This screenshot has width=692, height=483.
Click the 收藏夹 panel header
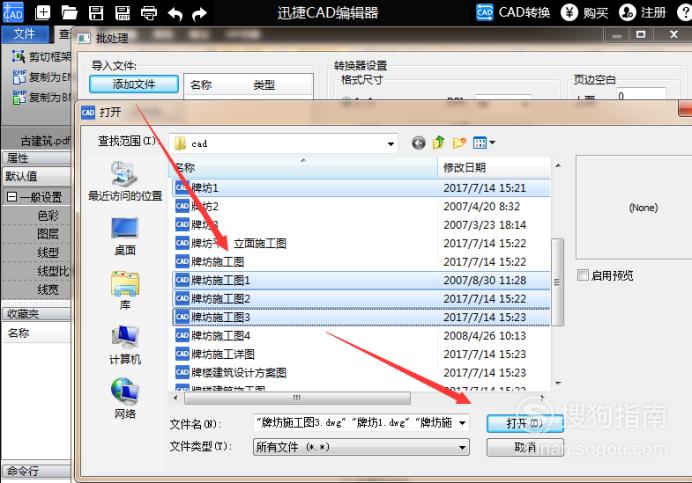coord(36,314)
